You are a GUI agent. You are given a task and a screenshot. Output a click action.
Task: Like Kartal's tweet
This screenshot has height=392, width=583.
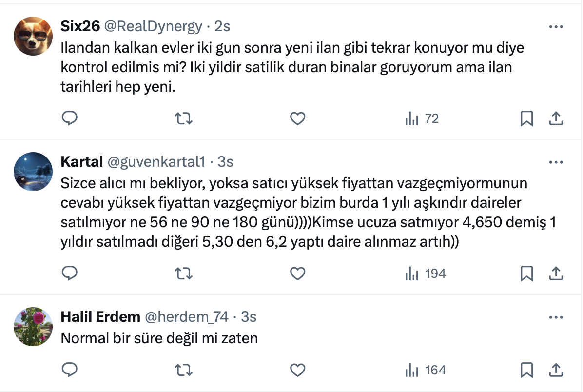coord(297,274)
